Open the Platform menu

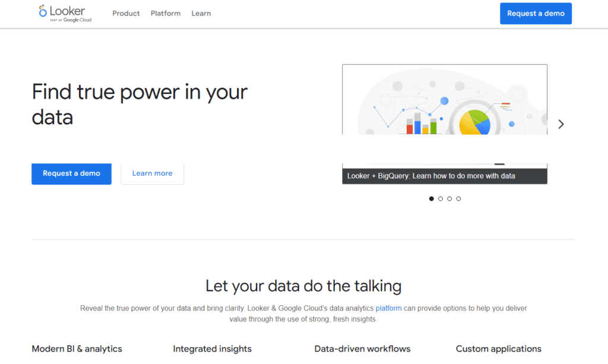(x=166, y=14)
